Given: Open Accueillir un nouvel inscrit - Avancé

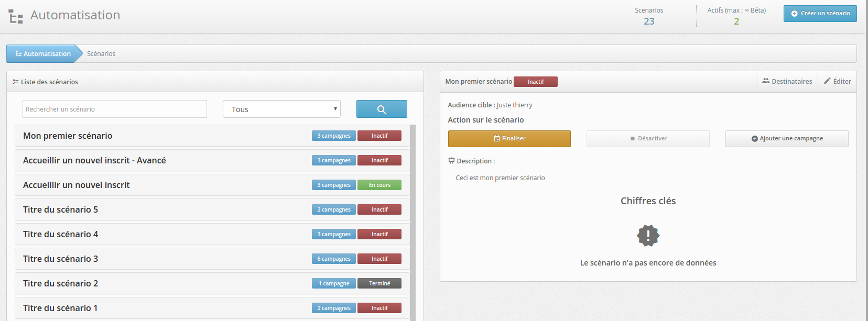Looking at the screenshot, I should [94, 160].
